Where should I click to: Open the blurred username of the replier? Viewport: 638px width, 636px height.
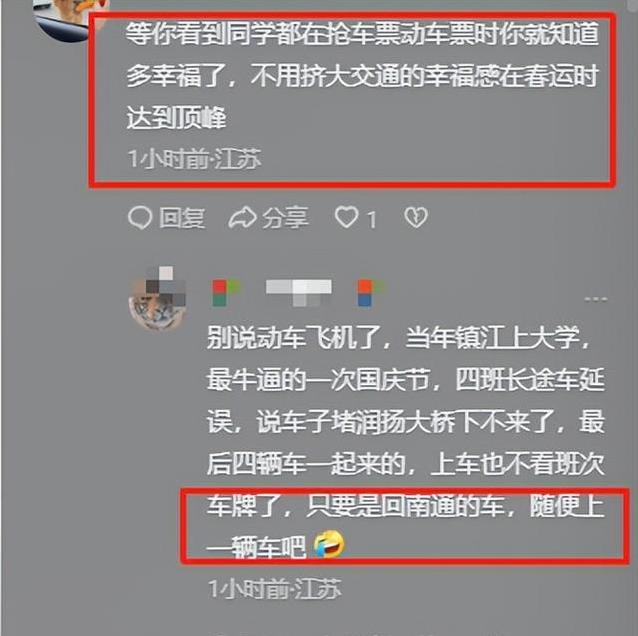pos(298,291)
